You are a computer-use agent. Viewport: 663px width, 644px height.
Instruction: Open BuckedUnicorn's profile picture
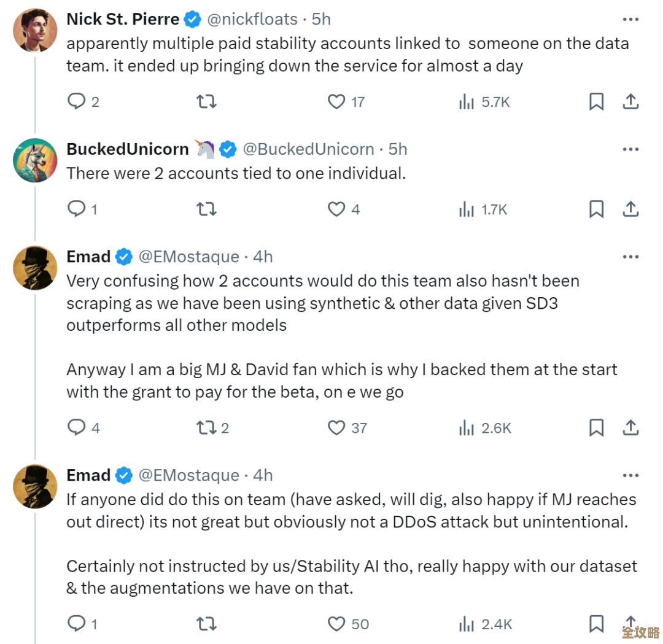click(35, 161)
